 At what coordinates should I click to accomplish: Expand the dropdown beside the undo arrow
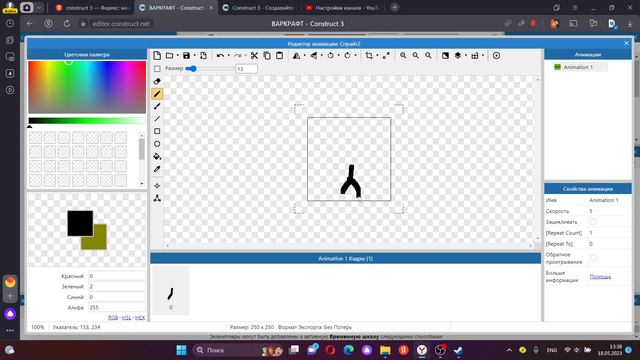coord(228,56)
